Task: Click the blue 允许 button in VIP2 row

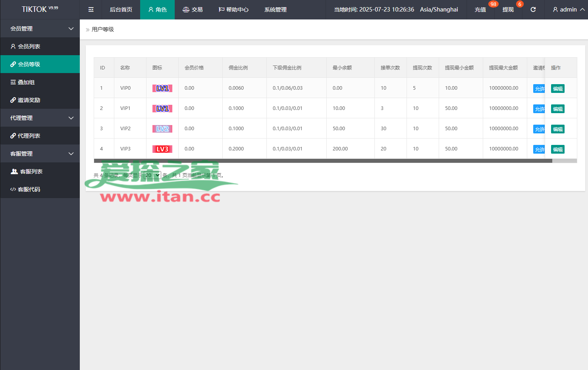Action: [x=539, y=129]
